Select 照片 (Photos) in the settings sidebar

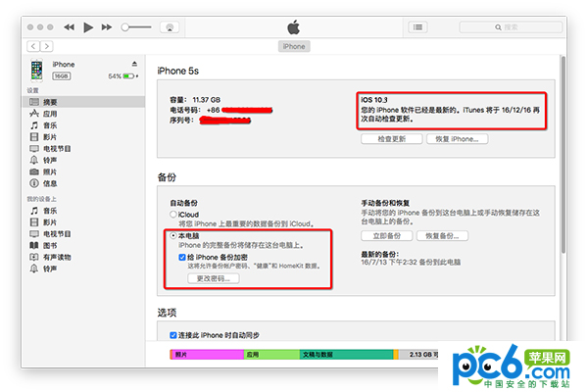pos(50,170)
